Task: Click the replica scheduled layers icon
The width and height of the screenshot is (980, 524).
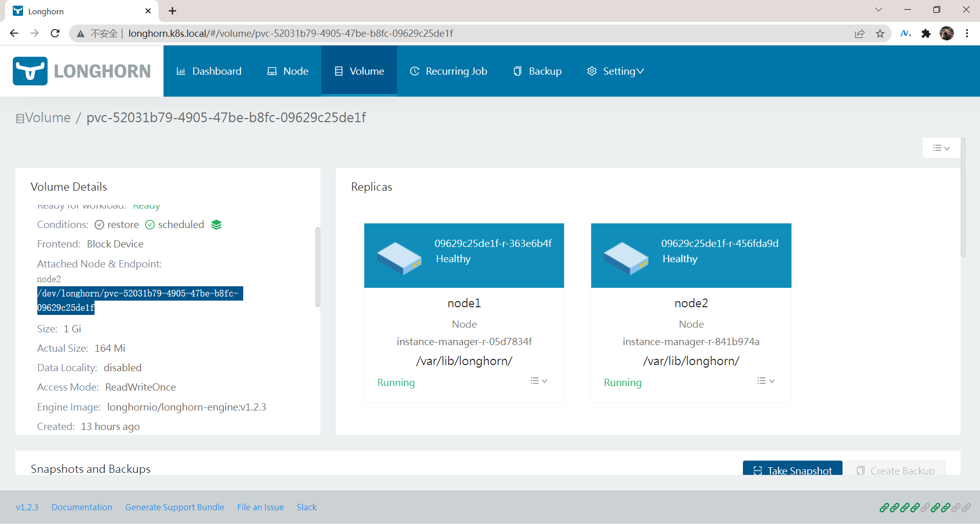Action: click(x=217, y=224)
